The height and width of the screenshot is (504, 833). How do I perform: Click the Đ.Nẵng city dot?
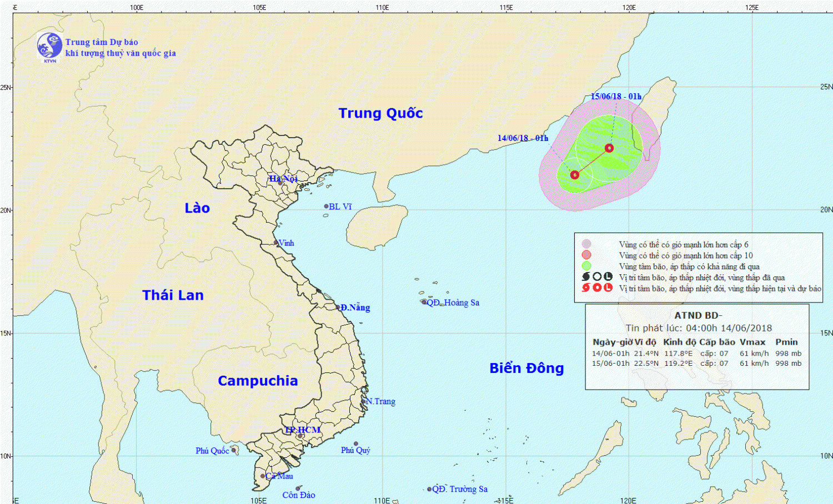click(x=338, y=307)
